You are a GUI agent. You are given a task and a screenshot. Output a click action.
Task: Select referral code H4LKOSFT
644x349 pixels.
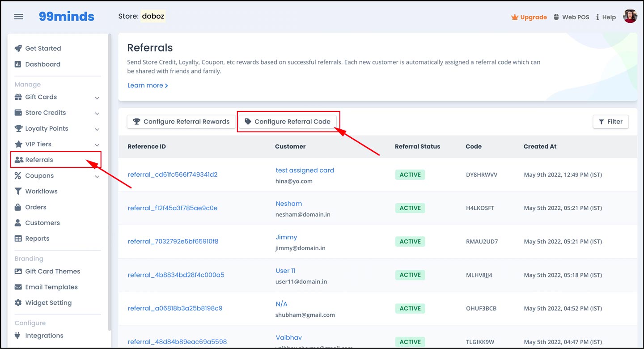pyautogui.click(x=480, y=208)
